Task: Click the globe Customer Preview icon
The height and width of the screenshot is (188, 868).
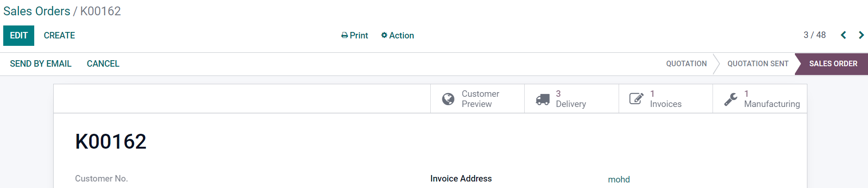Action: (x=448, y=99)
